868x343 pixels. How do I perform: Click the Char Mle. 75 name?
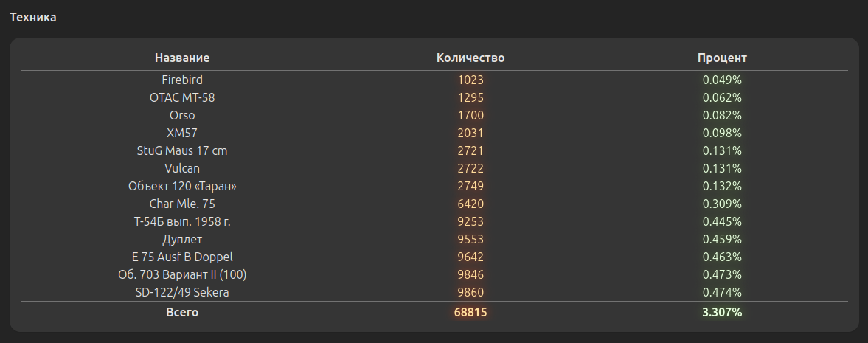182,204
